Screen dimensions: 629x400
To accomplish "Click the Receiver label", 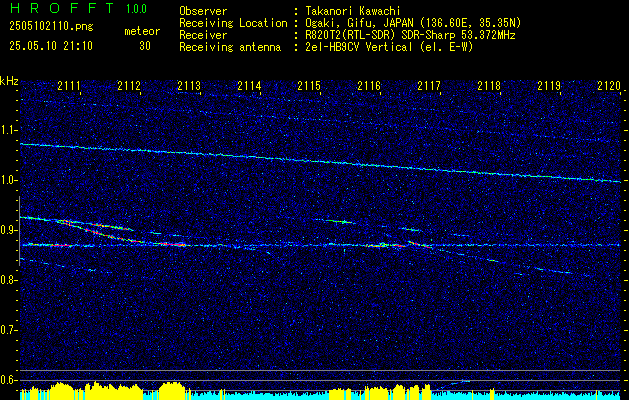I will point(203,35).
